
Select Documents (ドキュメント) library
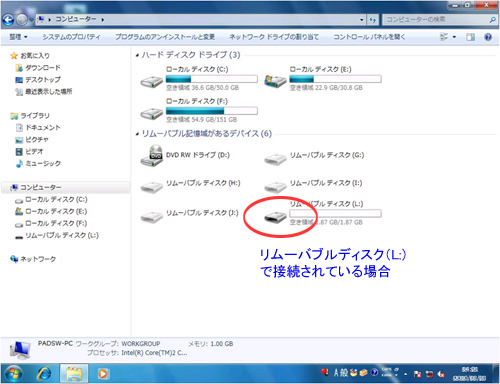pyautogui.click(x=38, y=128)
